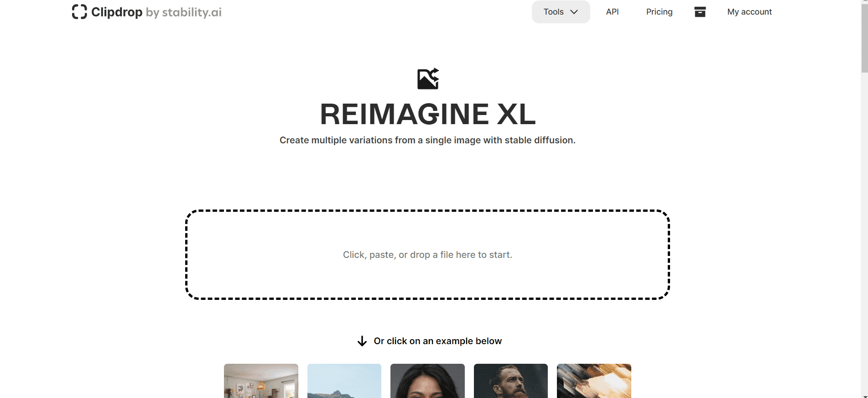Open the archive box icon in the header
Screen dimensions: 868x398
pyautogui.click(x=700, y=12)
